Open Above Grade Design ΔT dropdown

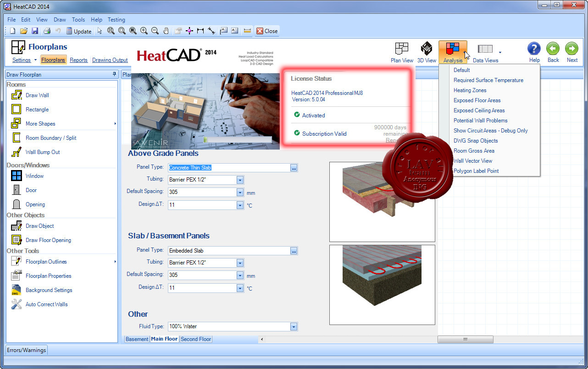(x=240, y=205)
